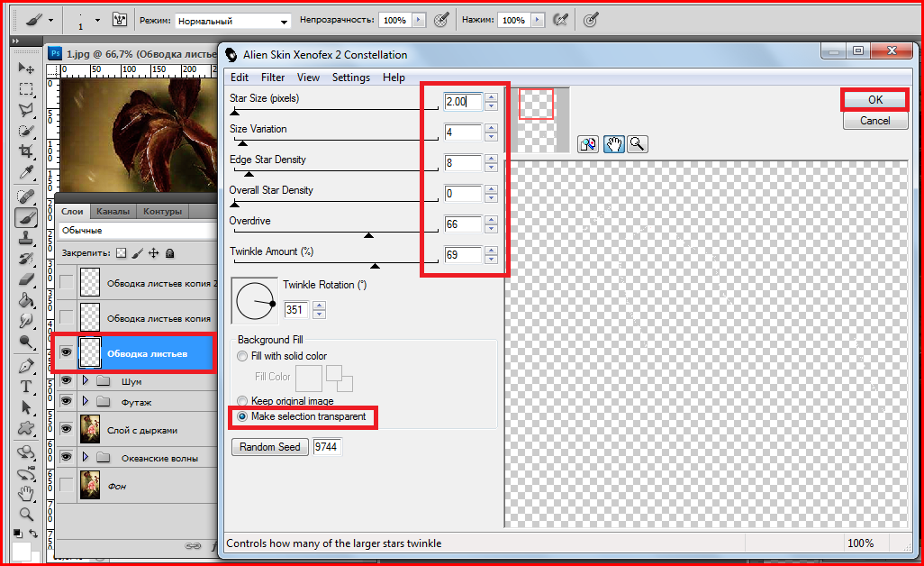Switch to the Контуры tab
Screen dimensions: 924x566
(163, 211)
